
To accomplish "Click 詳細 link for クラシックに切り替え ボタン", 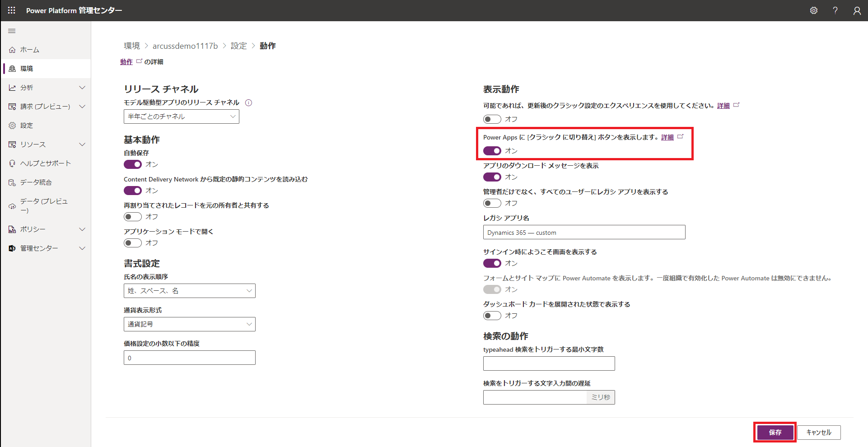I will (x=667, y=137).
